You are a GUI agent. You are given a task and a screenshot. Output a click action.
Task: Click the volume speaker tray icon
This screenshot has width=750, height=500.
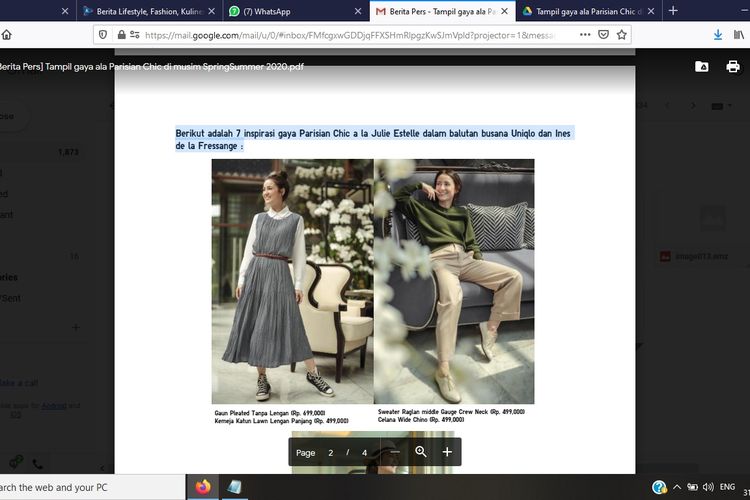708,487
